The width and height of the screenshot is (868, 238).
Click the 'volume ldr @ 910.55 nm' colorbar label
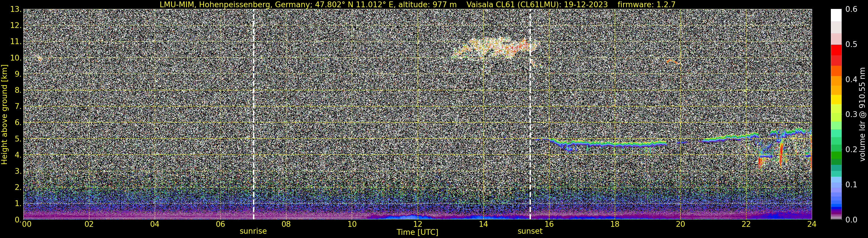[x=862, y=114]
